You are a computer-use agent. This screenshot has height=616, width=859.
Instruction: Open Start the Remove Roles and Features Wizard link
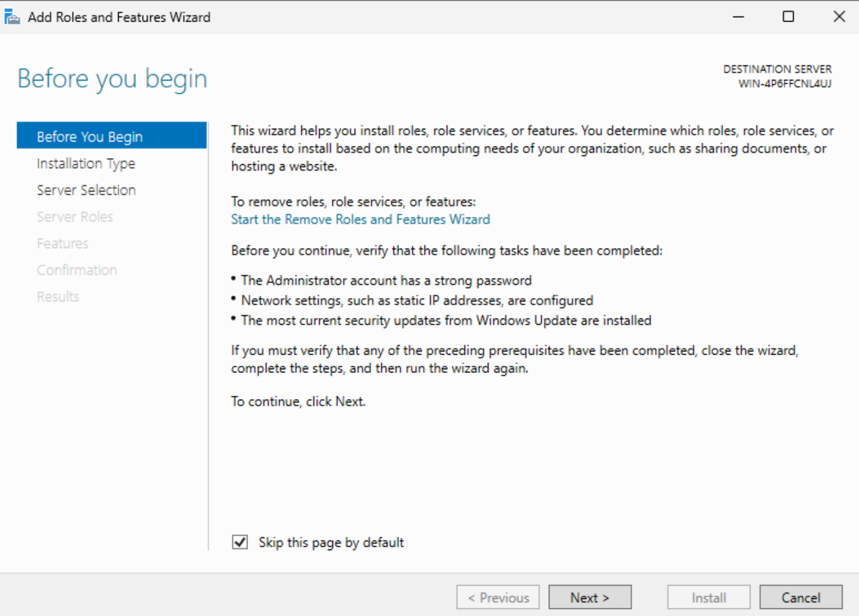tap(360, 220)
